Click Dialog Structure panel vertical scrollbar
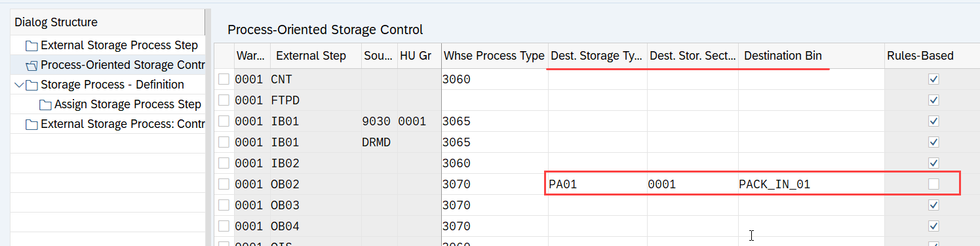 click(x=208, y=128)
